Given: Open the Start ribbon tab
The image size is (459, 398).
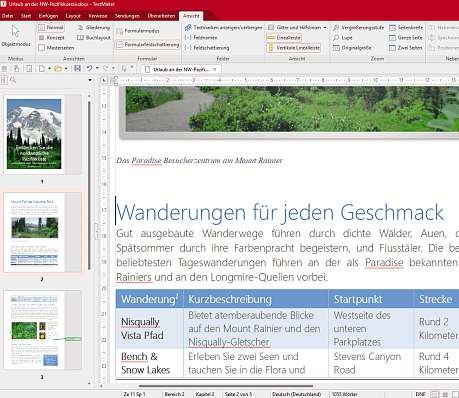Looking at the screenshot, I should (26, 16).
